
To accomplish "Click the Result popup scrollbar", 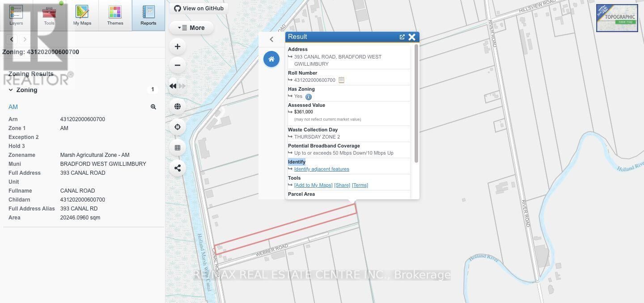I will tap(416, 103).
